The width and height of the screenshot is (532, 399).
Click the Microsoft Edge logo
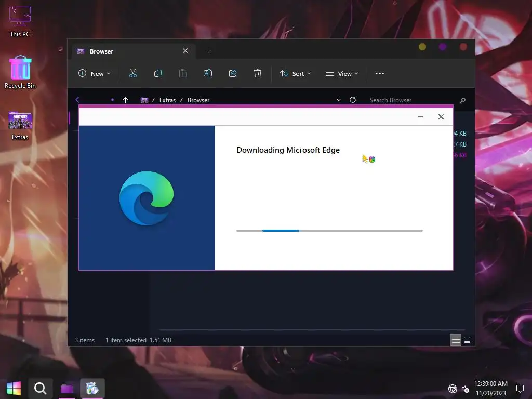click(x=147, y=198)
